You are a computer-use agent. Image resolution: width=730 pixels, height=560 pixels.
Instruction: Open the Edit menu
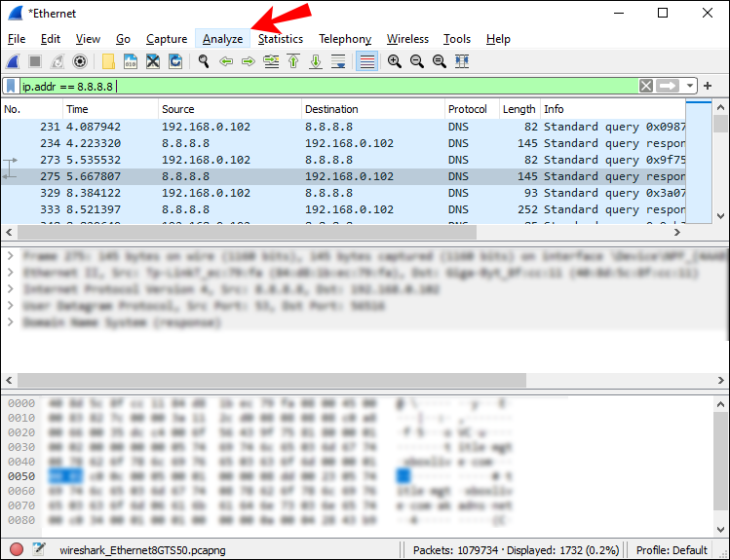click(51, 39)
